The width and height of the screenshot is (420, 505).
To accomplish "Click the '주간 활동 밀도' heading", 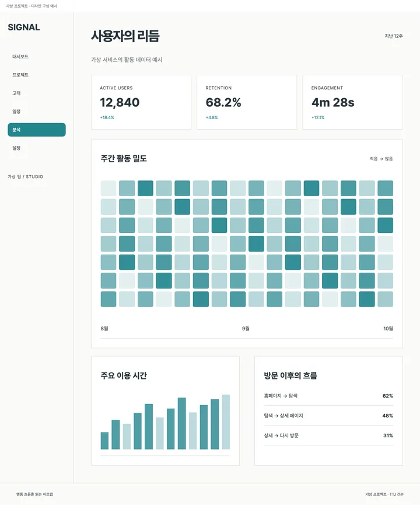I will 124,159.
